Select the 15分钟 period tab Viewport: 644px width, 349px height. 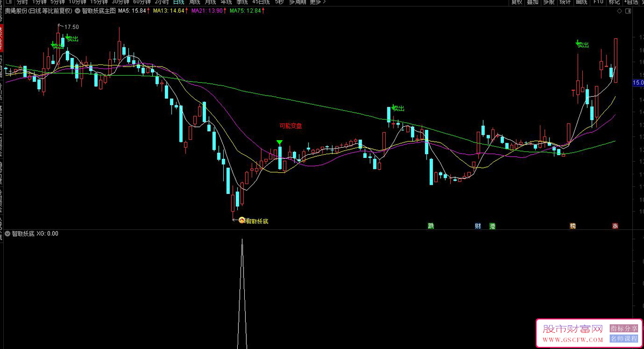pos(99,2)
